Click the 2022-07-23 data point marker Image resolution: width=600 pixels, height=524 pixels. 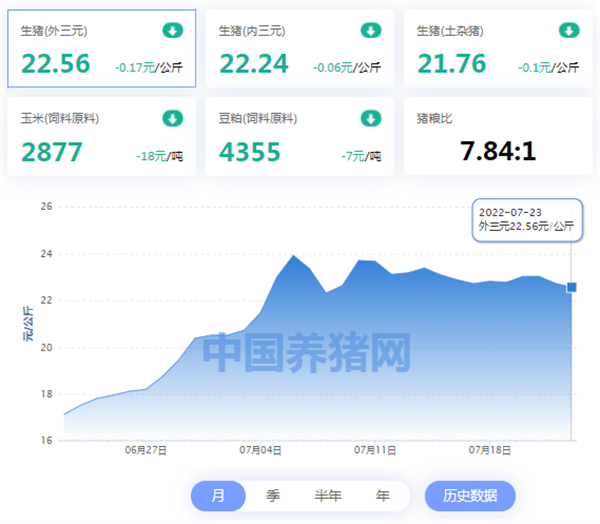pyautogui.click(x=572, y=287)
